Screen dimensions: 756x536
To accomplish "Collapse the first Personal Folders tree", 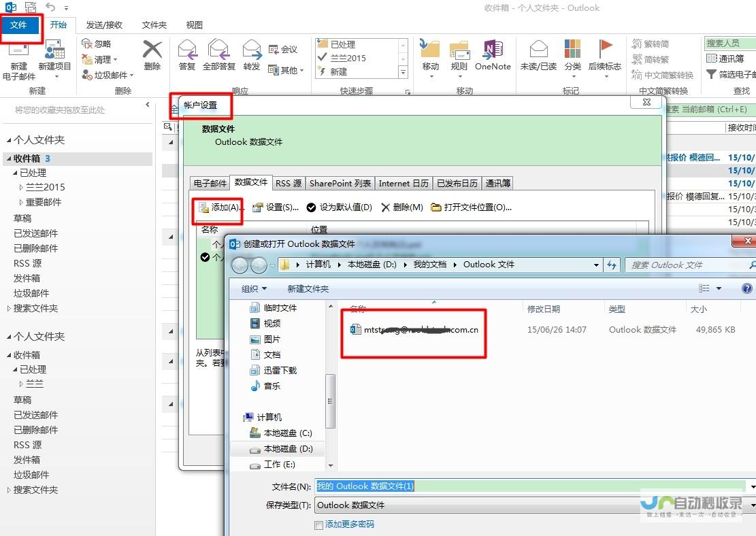I will (x=9, y=140).
